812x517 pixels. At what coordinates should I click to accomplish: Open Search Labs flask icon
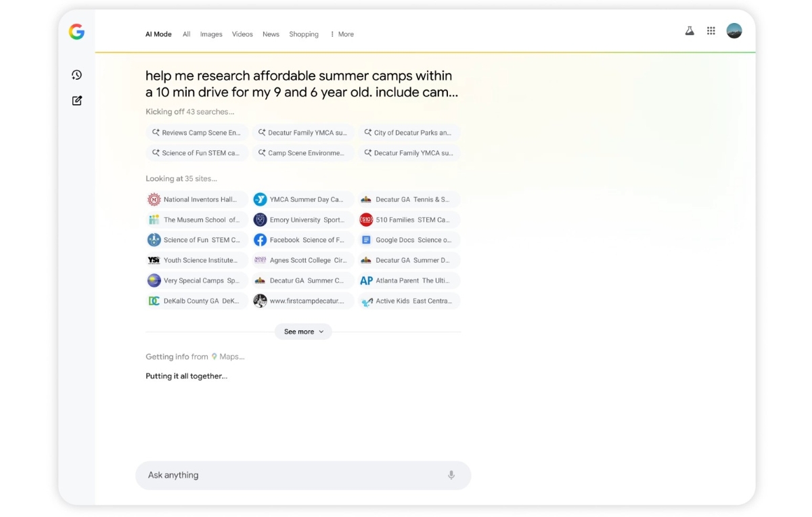click(690, 30)
